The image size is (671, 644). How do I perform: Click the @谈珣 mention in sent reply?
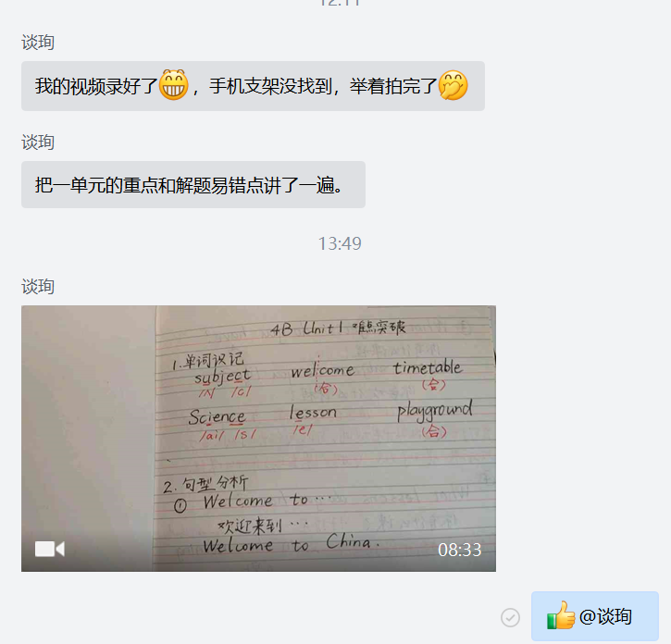click(605, 616)
